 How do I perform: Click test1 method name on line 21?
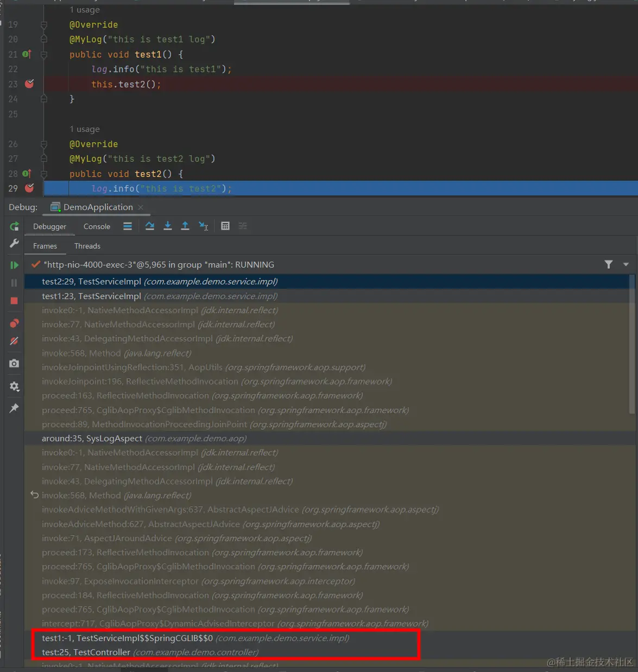[x=148, y=54]
